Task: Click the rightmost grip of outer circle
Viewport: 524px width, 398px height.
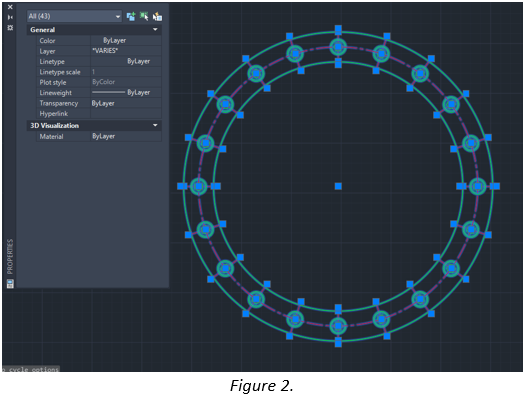Action: pyautogui.click(x=496, y=186)
